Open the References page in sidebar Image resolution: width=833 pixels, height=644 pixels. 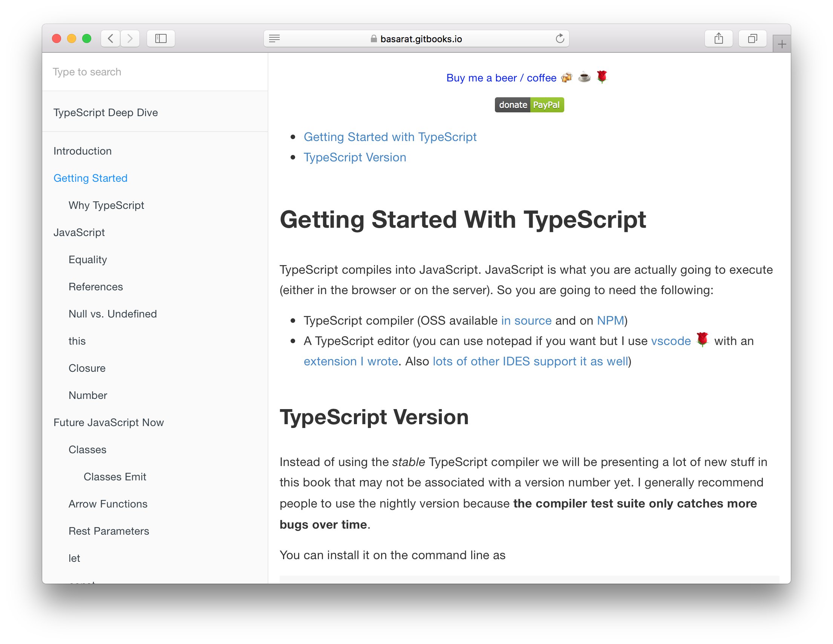(96, 287)
